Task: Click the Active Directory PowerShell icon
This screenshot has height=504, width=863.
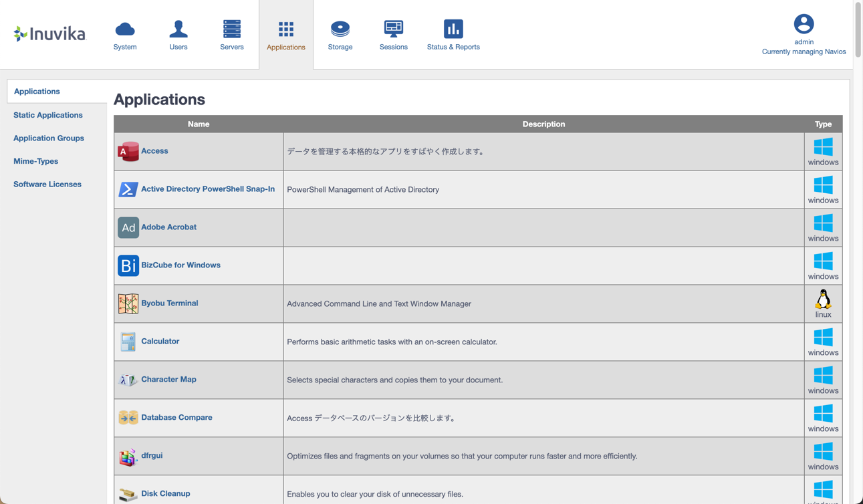Action: tap(128, 190)
